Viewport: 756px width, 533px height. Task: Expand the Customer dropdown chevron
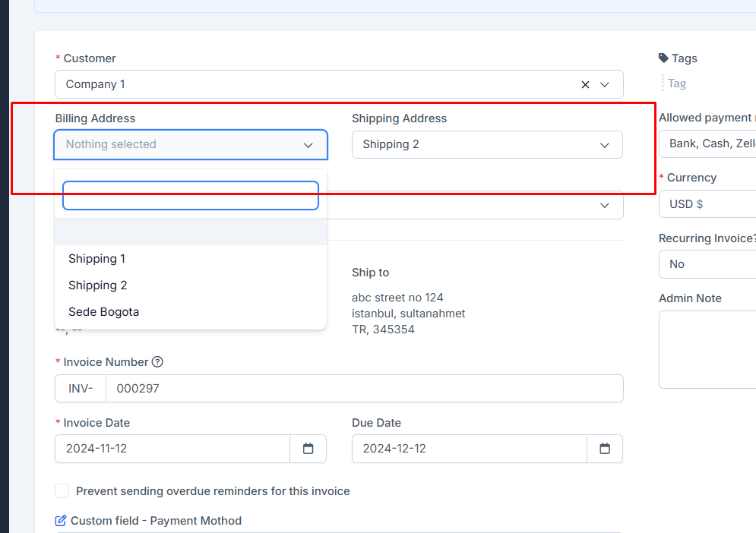(x=605, y=84)
